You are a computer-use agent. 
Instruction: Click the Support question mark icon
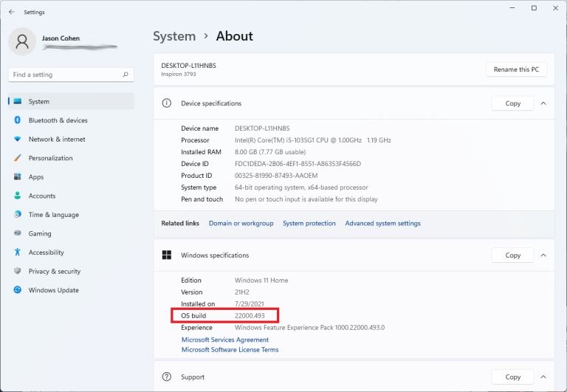166,376
